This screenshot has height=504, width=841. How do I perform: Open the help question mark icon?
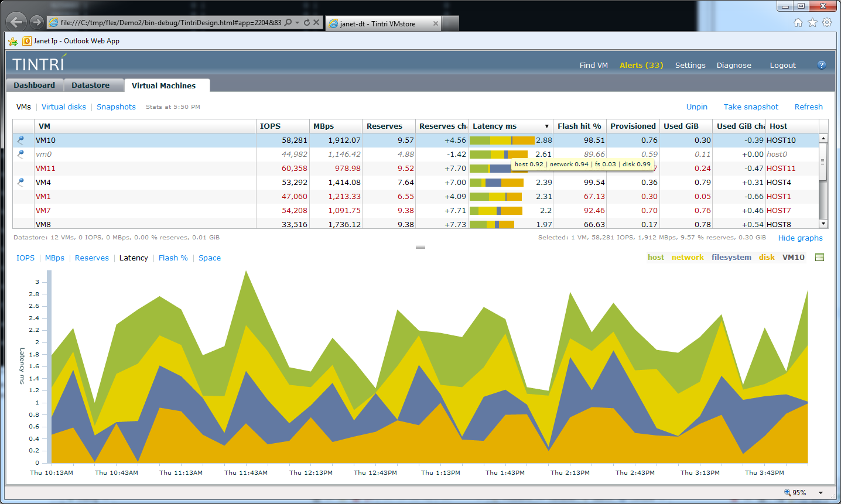pyautogui.click(x=822, y=65)
